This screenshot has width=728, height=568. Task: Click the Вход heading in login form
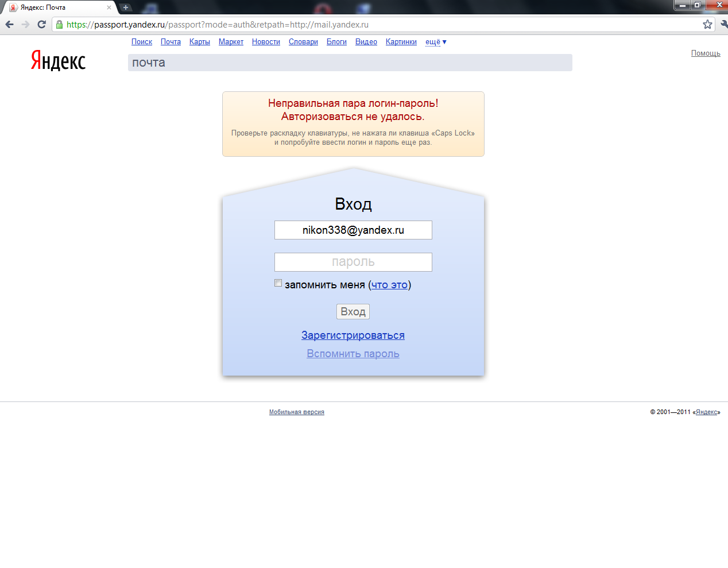353,204
